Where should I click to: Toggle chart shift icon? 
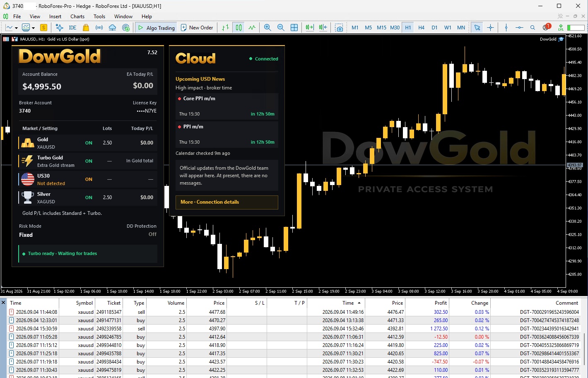[323, 28]
